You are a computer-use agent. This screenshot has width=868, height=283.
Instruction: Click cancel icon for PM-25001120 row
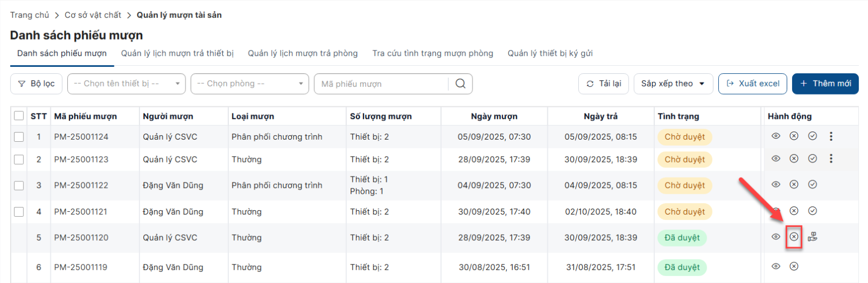pos(794,237)
